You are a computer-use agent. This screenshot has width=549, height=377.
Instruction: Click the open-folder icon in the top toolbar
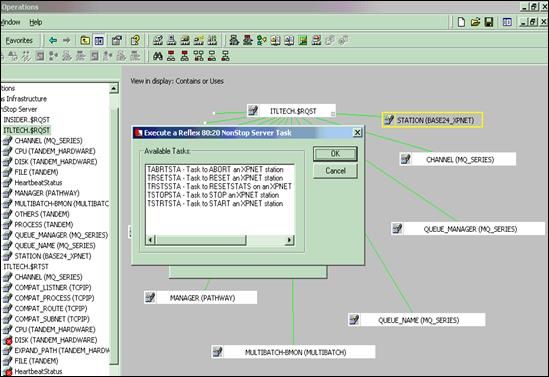[x=475, y=22]
